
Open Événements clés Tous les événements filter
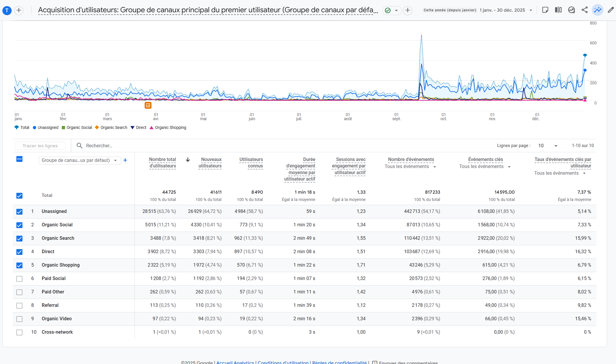point(485,167)
